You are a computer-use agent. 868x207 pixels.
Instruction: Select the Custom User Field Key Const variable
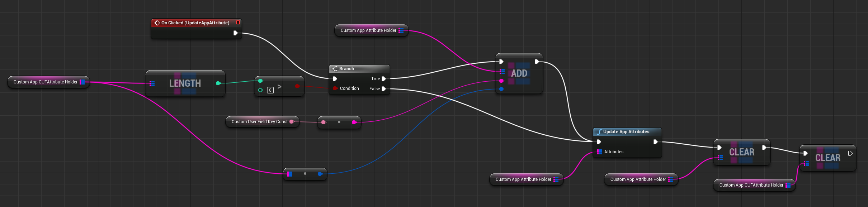pyautogui.click(x=259, y=122)
